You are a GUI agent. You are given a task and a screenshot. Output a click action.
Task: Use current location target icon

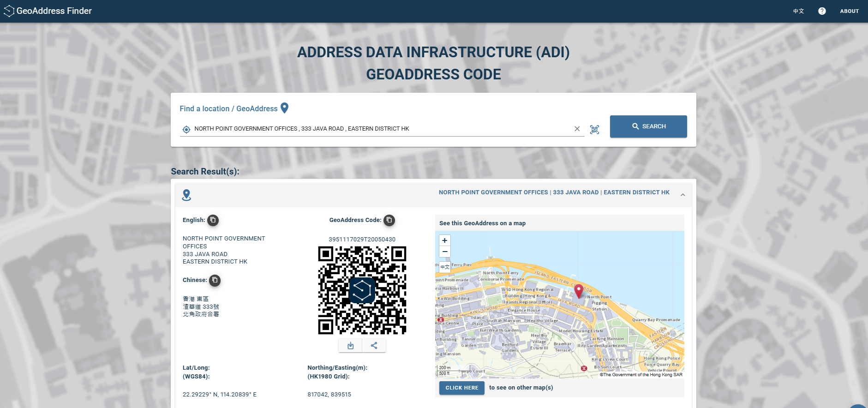186,129
